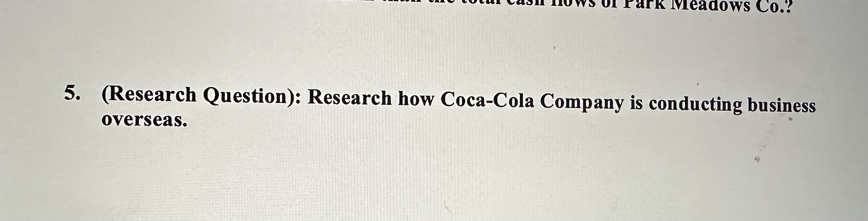Screen dimensions: 868x221
Task: Click the word "business" ending the line
Action: coord(782,106)
